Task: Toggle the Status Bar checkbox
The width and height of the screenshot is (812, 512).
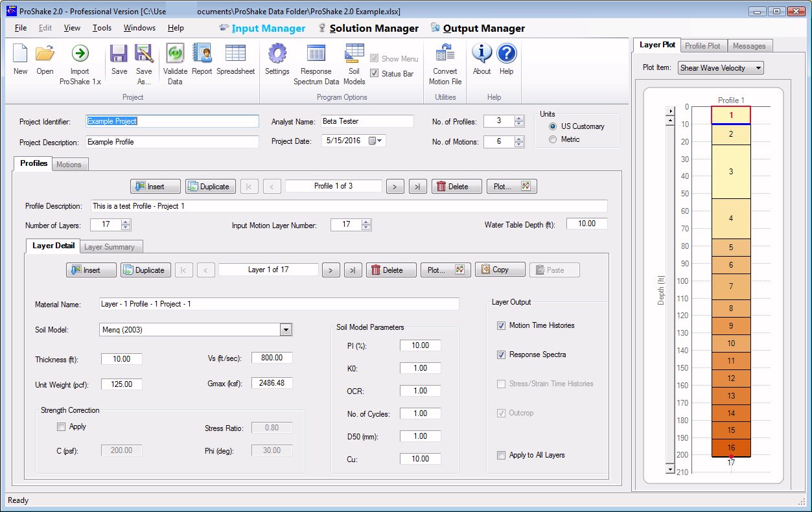Action: point(374,73)
